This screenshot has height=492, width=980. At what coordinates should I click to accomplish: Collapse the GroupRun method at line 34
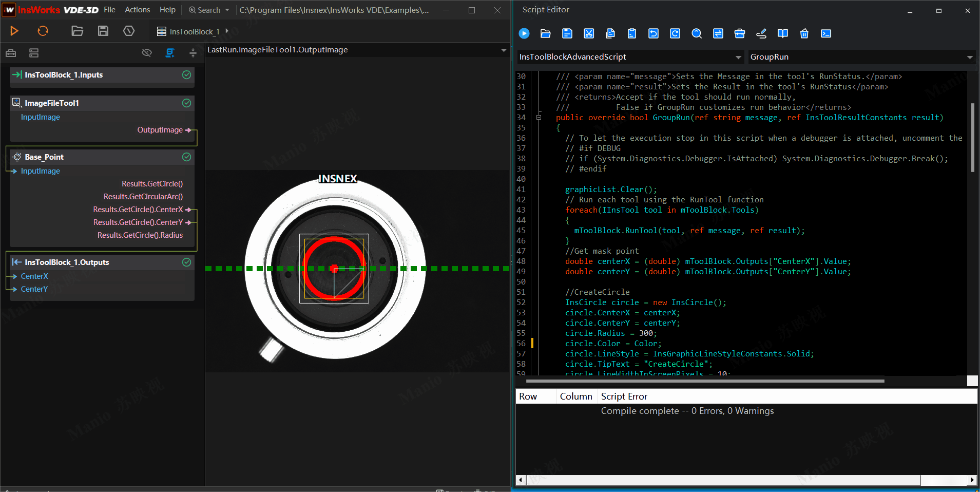pos(539,118)
